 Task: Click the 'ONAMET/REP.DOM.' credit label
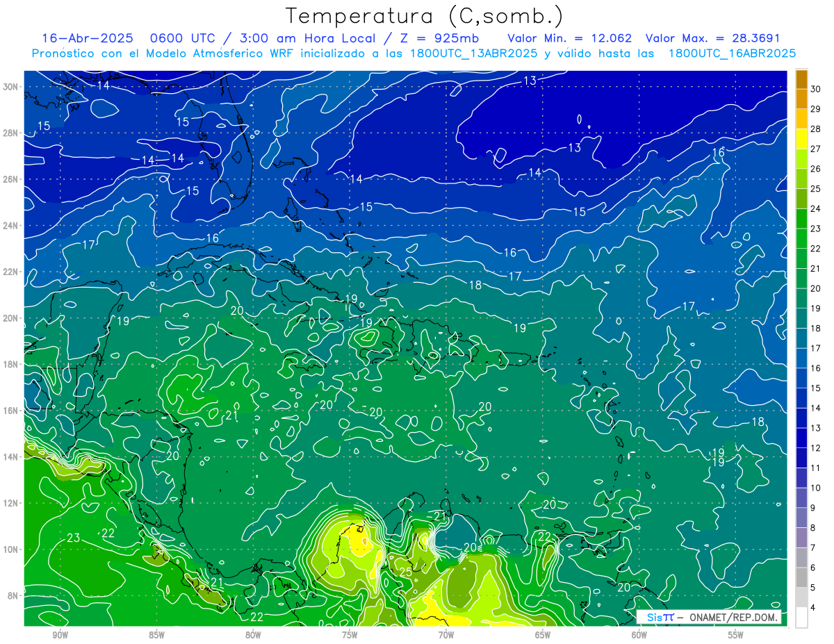pos(733,617)
